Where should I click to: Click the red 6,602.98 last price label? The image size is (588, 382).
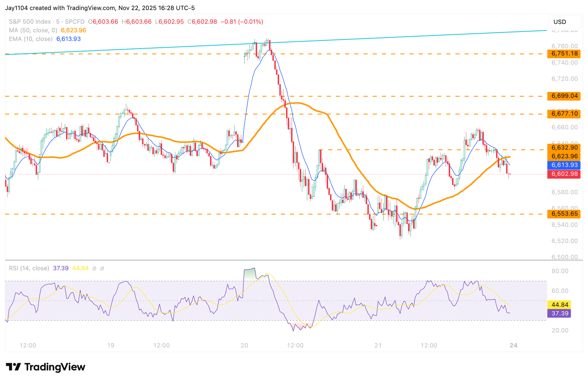564,174
